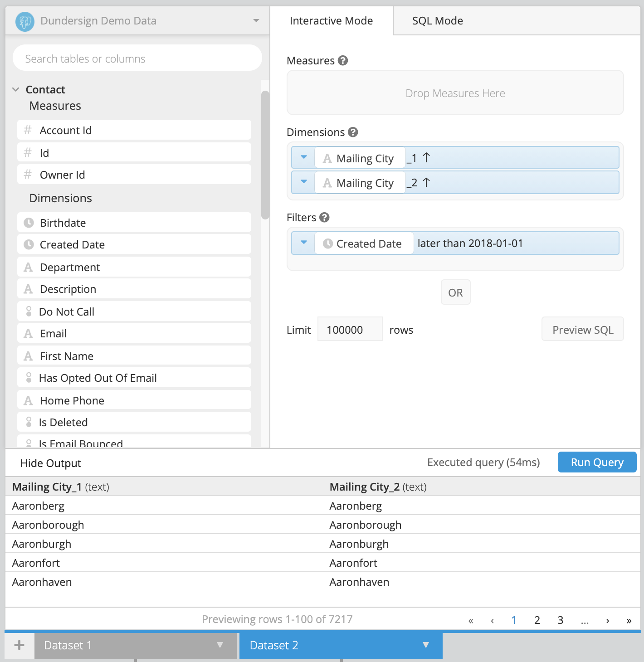Click the Mailing City_2 column header
The width and height of the screenshot is (644, 662).
[378, 487]
